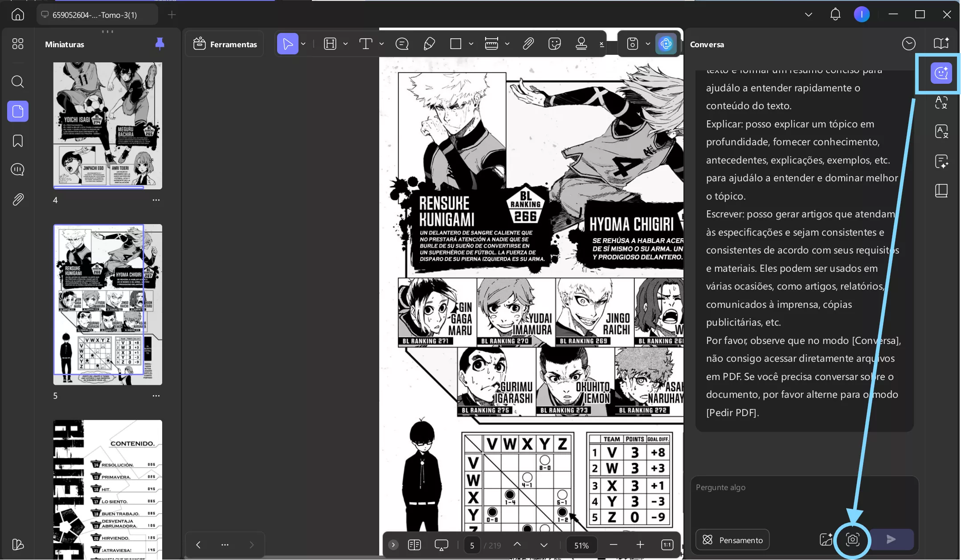Open the Search panel in the sidebar

pyautogui.click(x=17, y=82)
